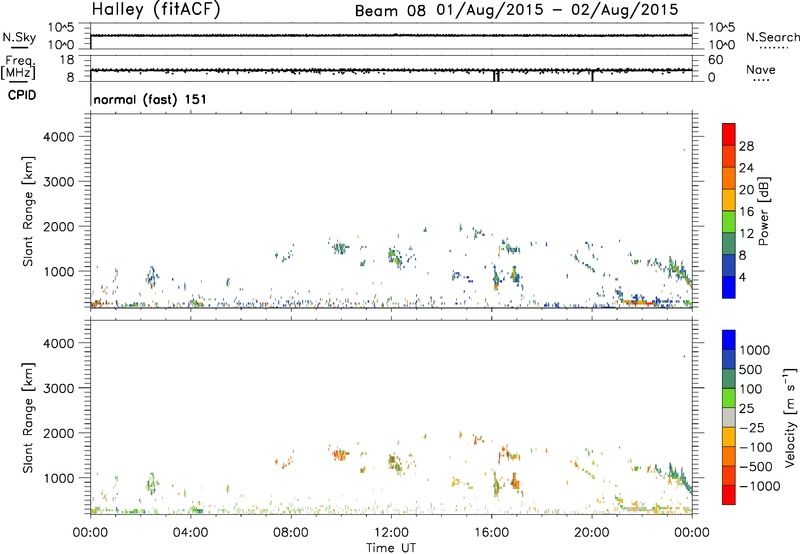Click the 'Time UT' axis title
The image size is (800, 554).
coord(391,548)
